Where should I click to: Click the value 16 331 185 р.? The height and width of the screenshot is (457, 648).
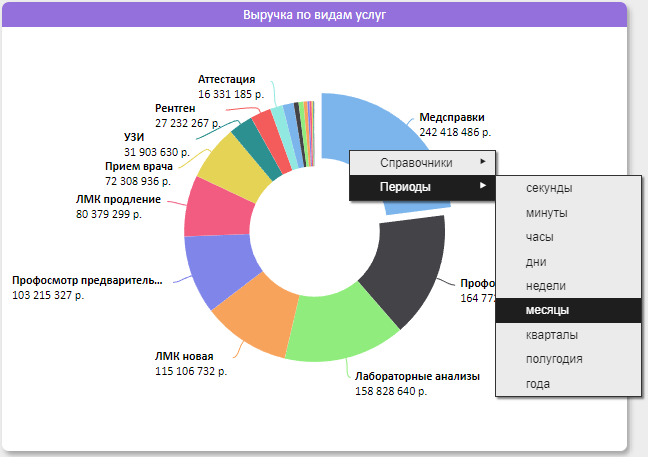click(231, 94)
